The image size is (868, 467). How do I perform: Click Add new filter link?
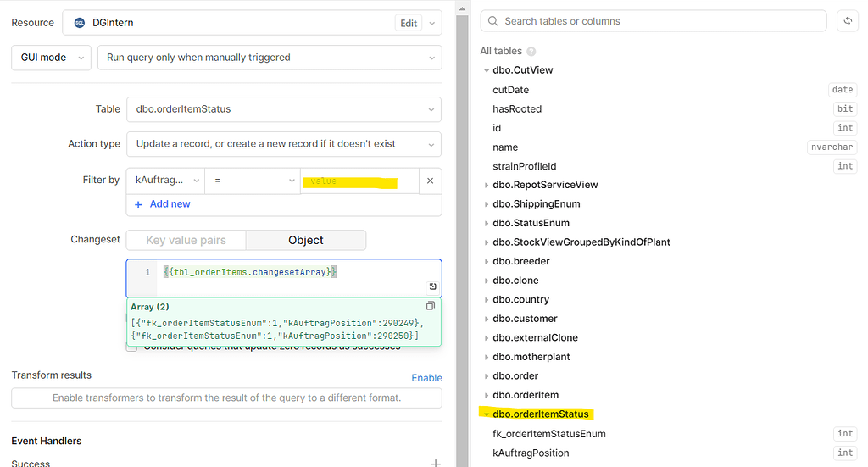[x=163, y=204]
